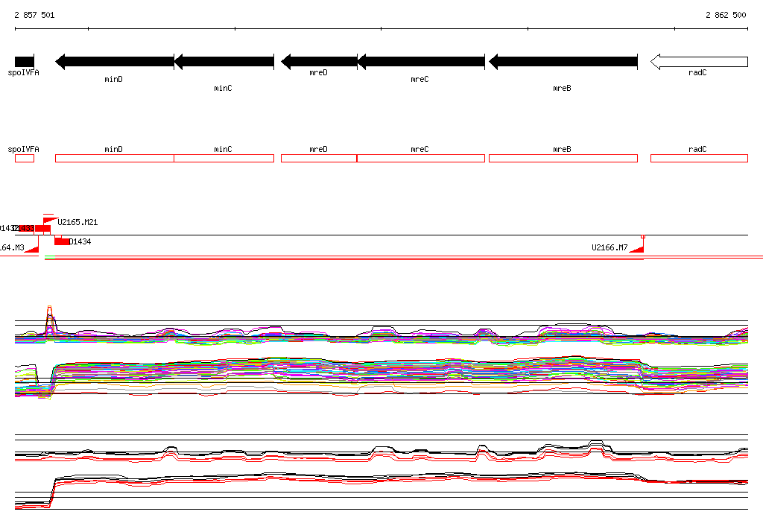Image resolution: width=763 pixels, height=532 pixels.
Task: Click the mreC label above the red box
Action: pyautogui.click(x=420, y=150)
